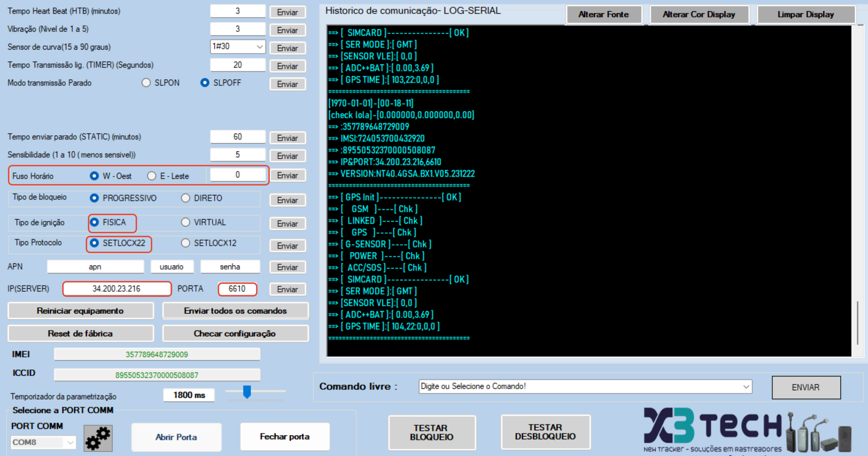The height and width of the screenshot is (456, 868).
Task: Click Abrir Porta button
Action: coord(176,437)
